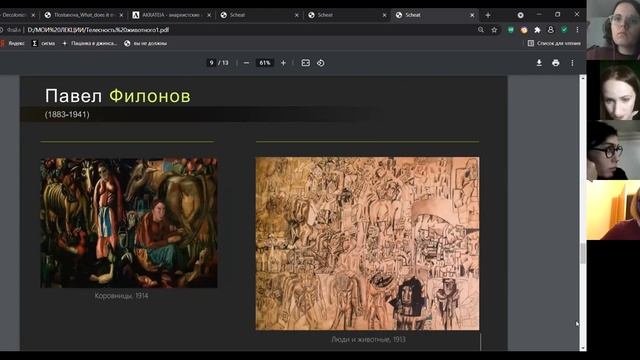Viewport: 640px width, 360px height.
Task: Open the PDF viewer more actions menu
Action: [x=572, y=63]
